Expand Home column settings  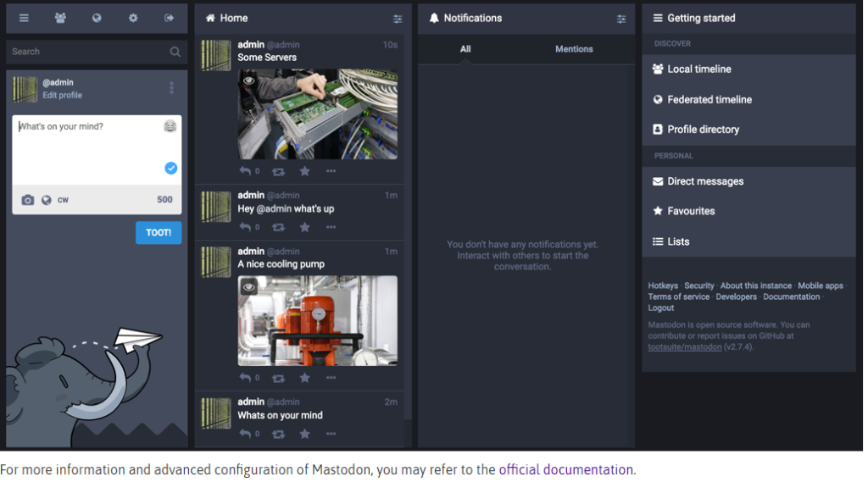398,19
